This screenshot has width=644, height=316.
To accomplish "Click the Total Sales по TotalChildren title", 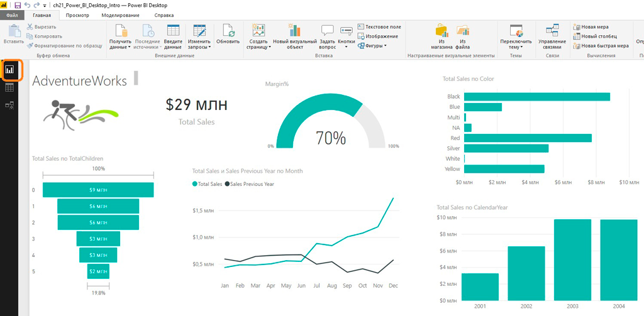I will click(x=68, y=158).
